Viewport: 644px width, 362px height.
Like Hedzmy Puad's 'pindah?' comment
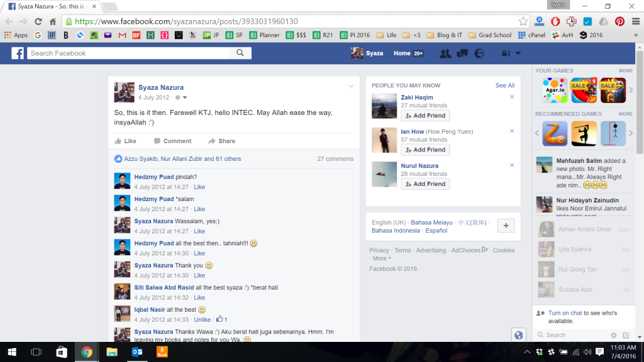(199, 187)
